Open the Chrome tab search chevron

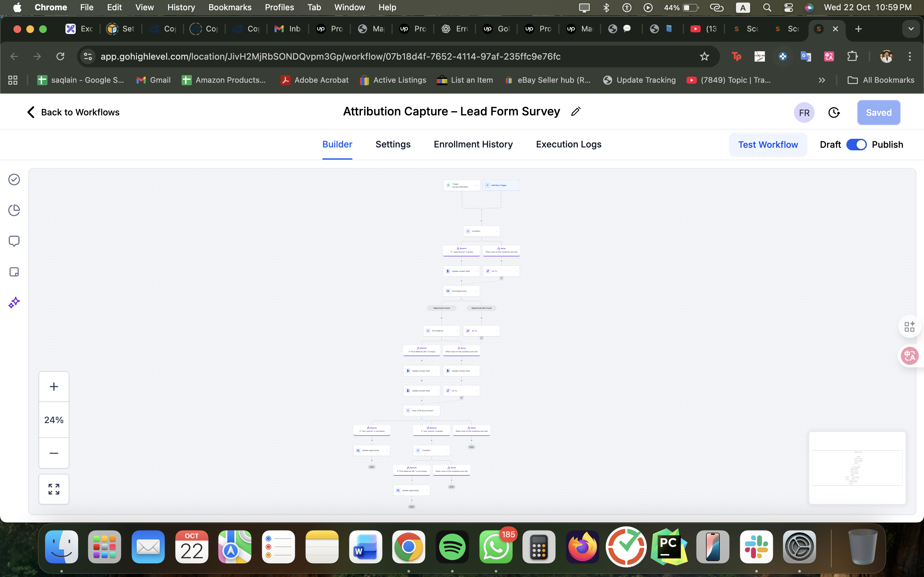click(911, 29)
